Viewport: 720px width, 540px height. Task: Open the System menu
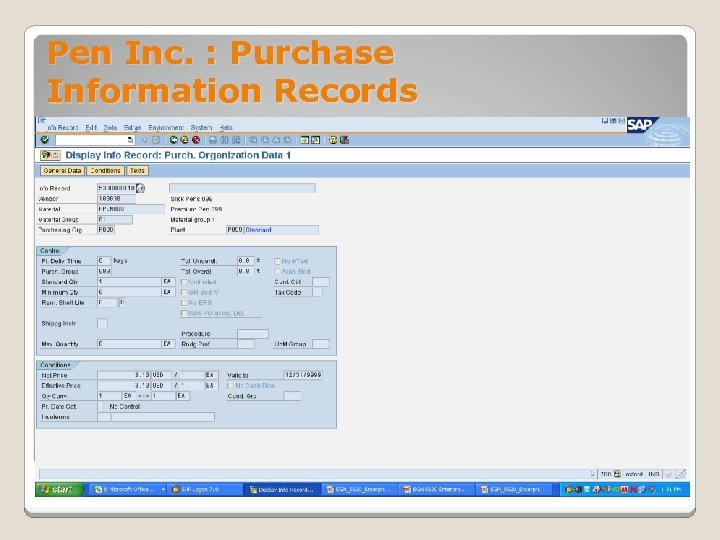coord(201,128)
